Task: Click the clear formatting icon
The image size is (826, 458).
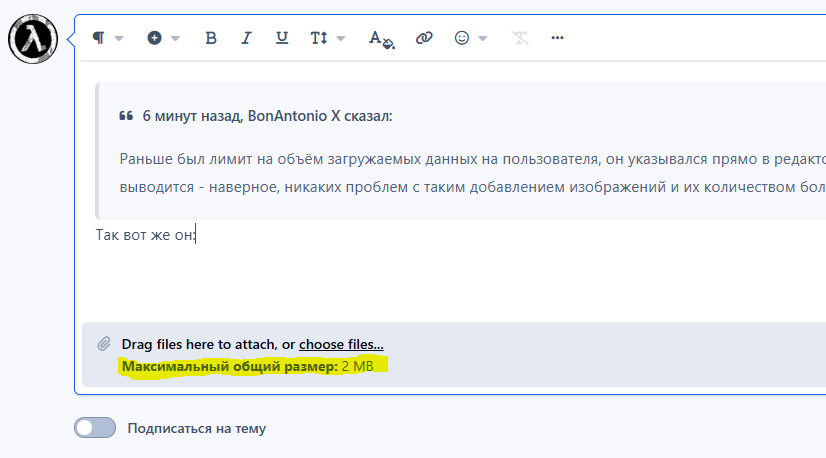Action: click(x=519, y=38)
